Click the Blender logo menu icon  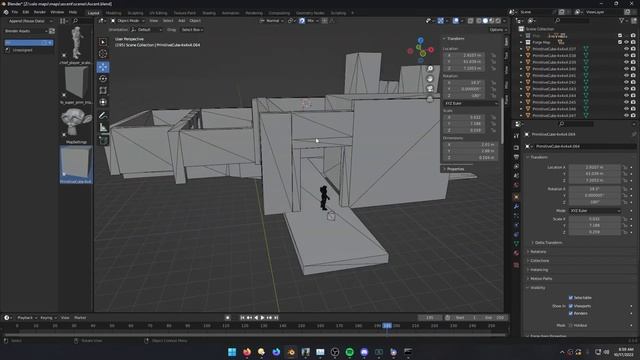click(x=6, y=12)
